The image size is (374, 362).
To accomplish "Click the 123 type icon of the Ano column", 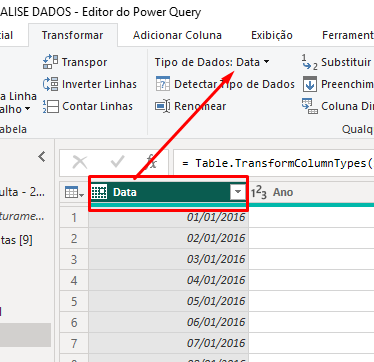I will (259, 193).
